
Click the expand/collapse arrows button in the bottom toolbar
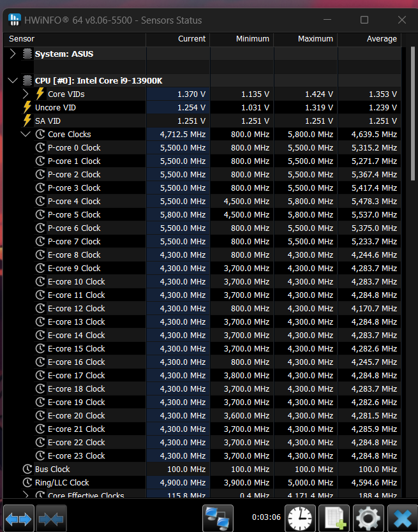pyautogui.click(x=19, y=519)
